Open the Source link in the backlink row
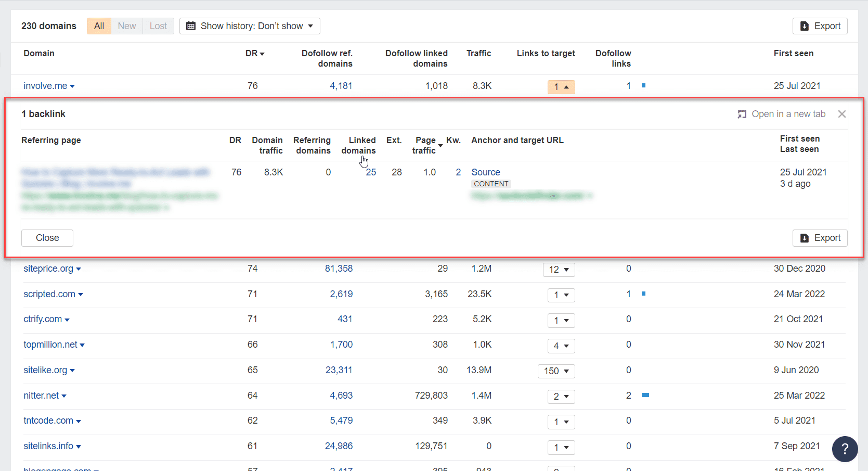868x471 pixels. (x=485, y=172)
